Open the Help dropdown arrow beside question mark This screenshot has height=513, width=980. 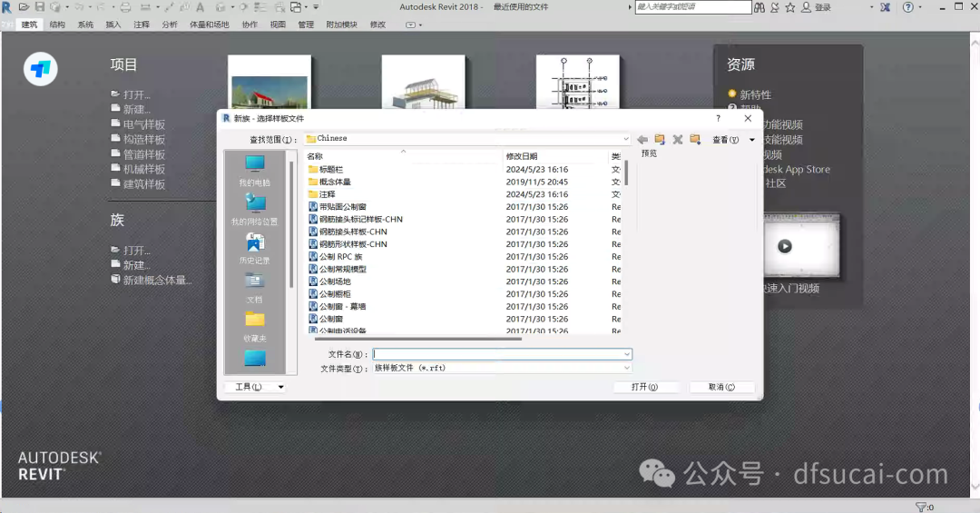click(920, 7)
